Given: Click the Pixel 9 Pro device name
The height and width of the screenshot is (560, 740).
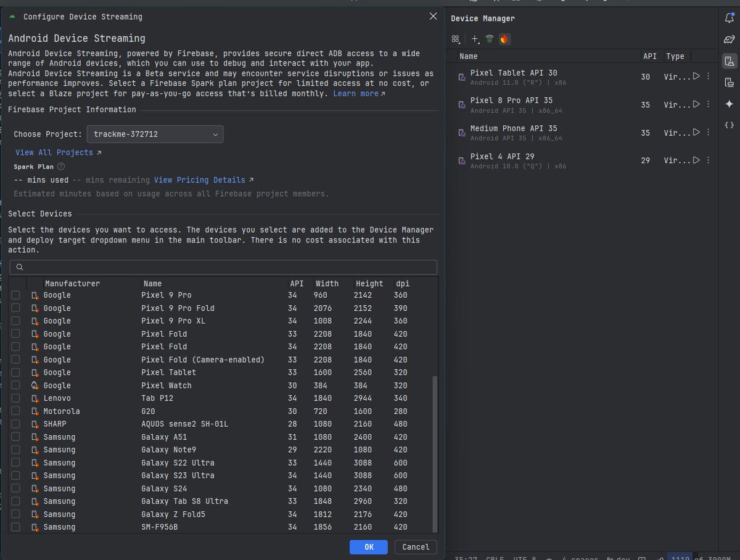Looking at the screenshot, I should click(166, 295).
